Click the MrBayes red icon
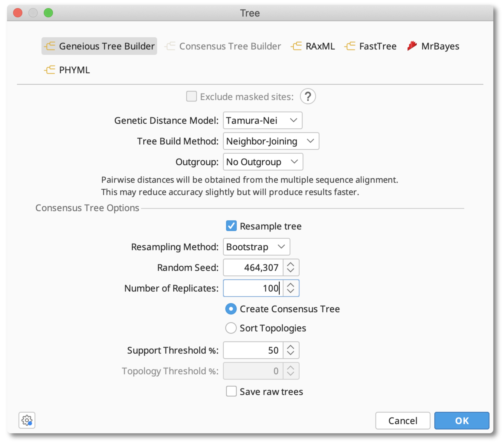Viewport: 504px width, 444px height. [412, 46]
